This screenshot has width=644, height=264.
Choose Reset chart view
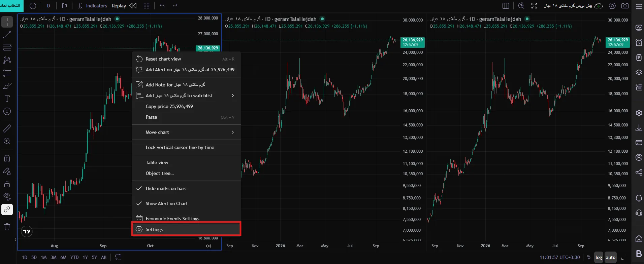point(186,59)
